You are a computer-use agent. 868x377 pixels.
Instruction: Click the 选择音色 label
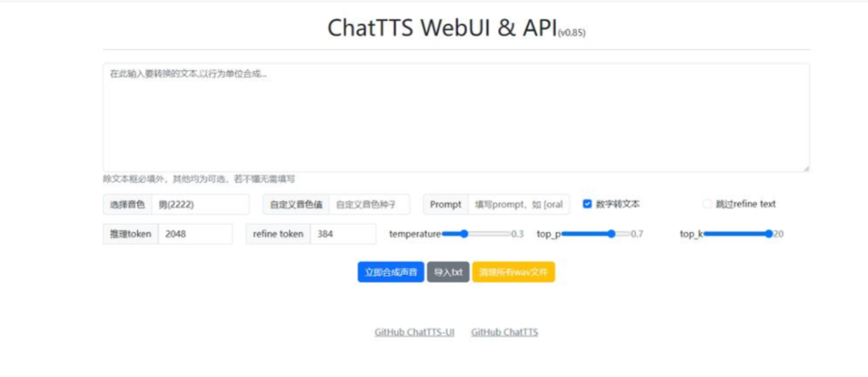tap(127, 204)
